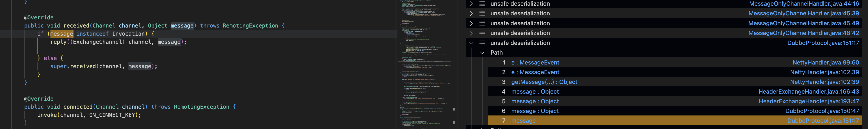Click list icon beside MessageOnlyChannelHandler.java:45:49 result
Screen dimensions: 868x129
pyautogui.click(x=482, y=23)
